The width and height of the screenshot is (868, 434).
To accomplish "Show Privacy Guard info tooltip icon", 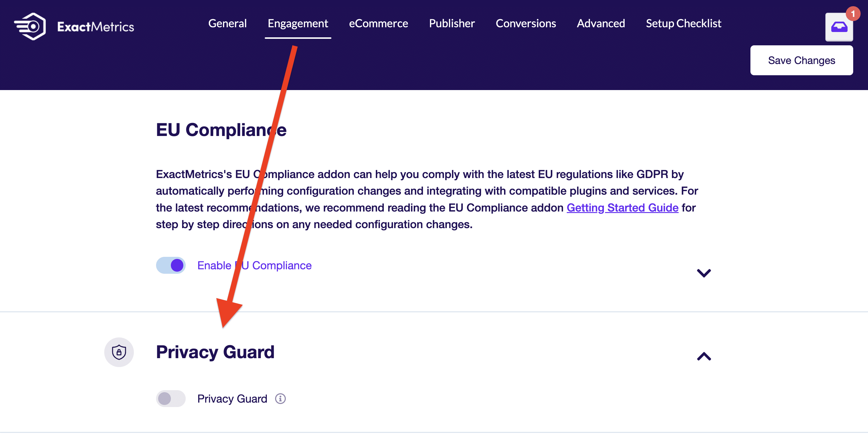I will coord(280,399).
